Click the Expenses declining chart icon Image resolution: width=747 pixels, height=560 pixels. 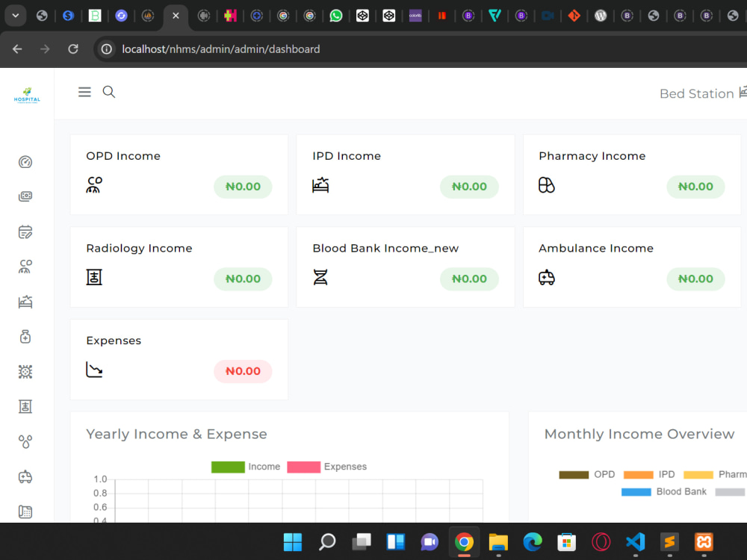pyautogui.click(x=94, y=370)
